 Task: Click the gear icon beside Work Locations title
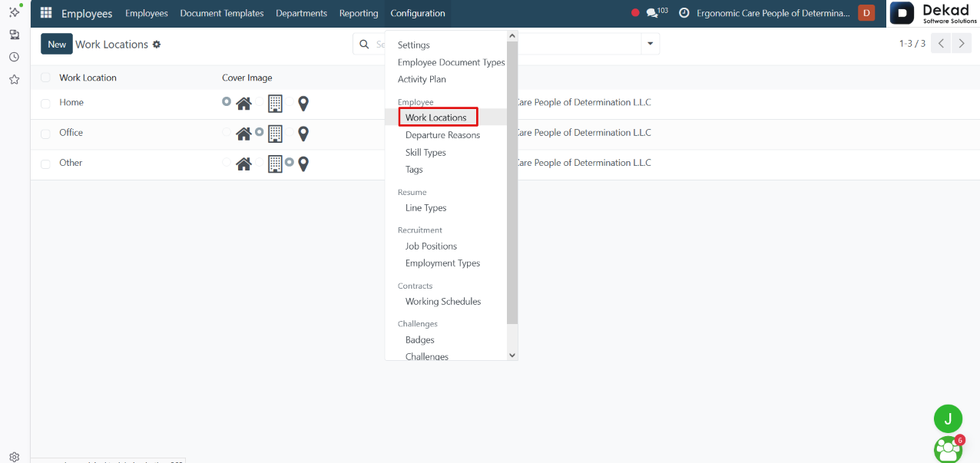tap(157, 45)
